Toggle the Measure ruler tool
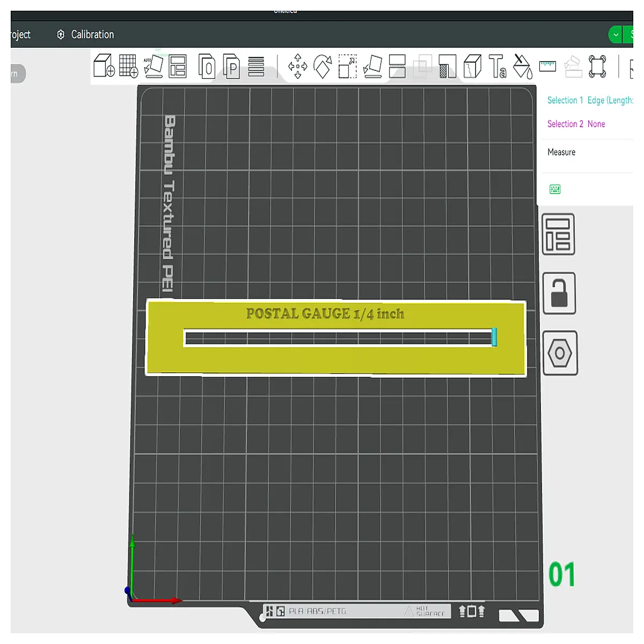Image resolution: width=644 pixels, height=644 pixels. pyautogui.click(x=547, y=66)
